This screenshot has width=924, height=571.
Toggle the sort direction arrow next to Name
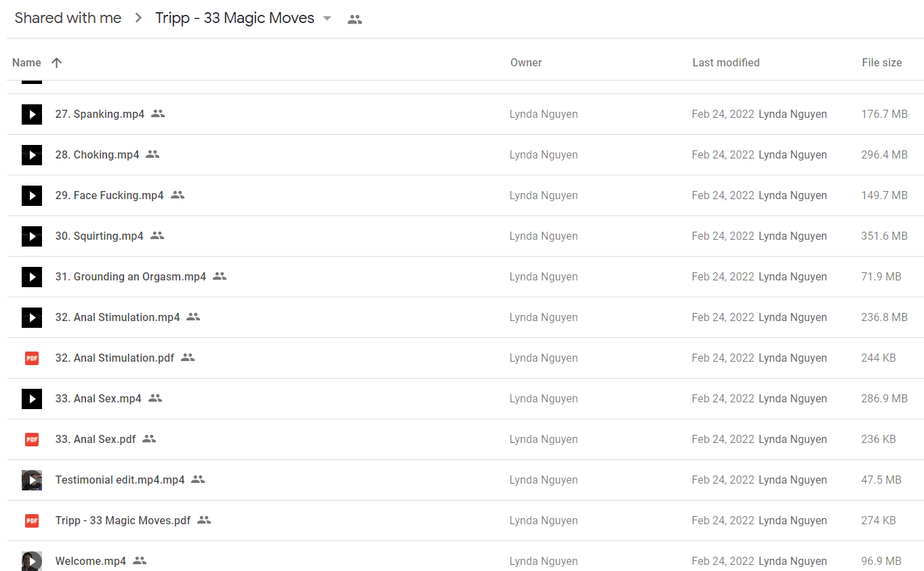click(57, 62)
